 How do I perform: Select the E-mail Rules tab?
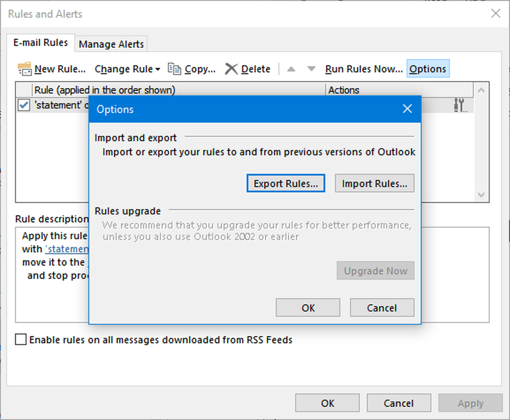tap(41, 43)
